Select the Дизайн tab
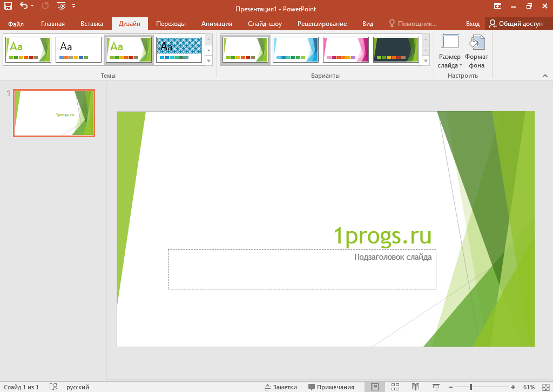Image resolution: width=553 pixels, height=392 pixels. [130, 24]
